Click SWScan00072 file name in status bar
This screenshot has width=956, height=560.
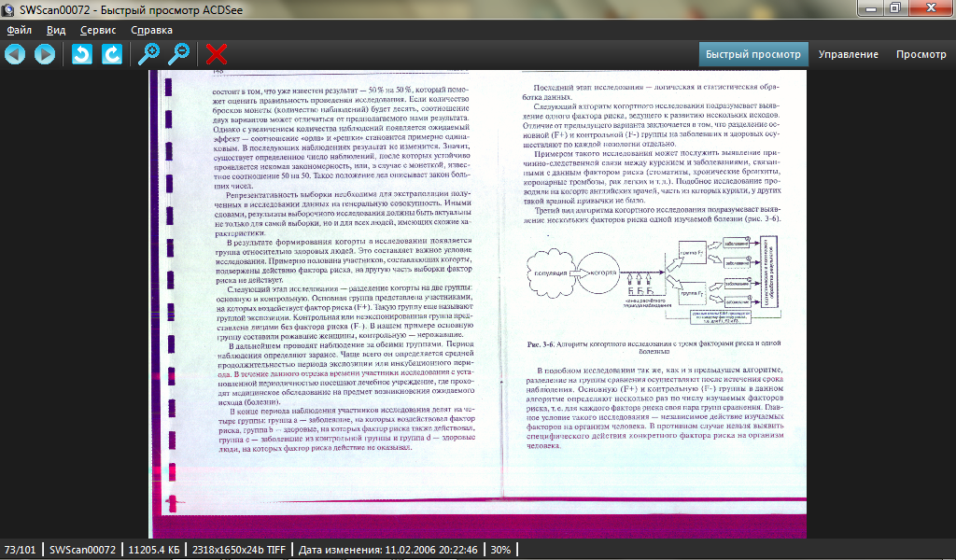click(x=82, y=550)
